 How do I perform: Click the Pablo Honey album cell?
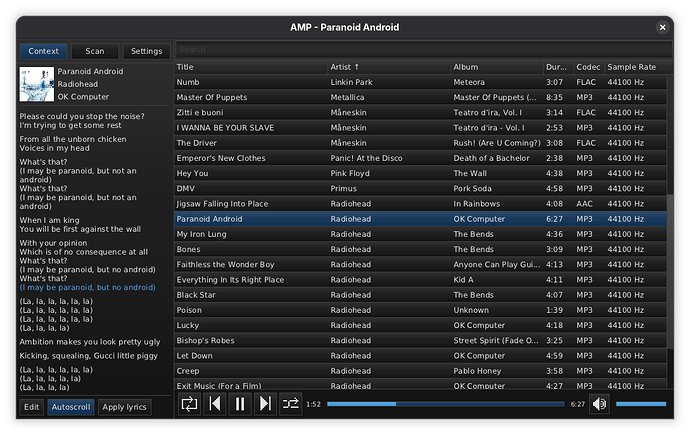(x=477, y=371)
